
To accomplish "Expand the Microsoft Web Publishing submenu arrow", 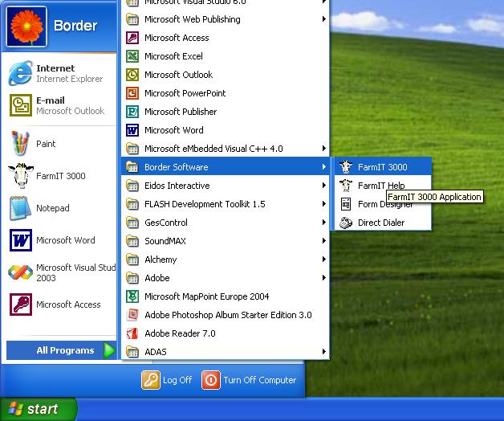I will coord(324,19).
